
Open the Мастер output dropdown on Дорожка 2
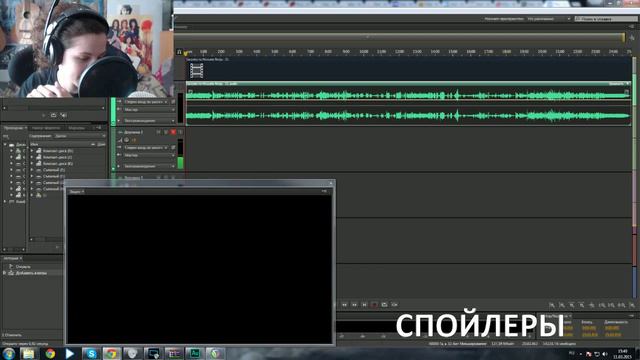(149, 155)
